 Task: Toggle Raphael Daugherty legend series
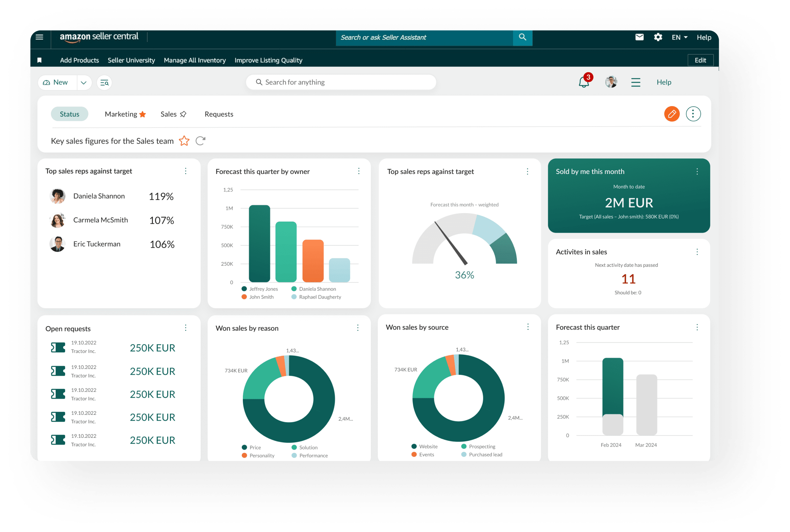pos(316,297)
